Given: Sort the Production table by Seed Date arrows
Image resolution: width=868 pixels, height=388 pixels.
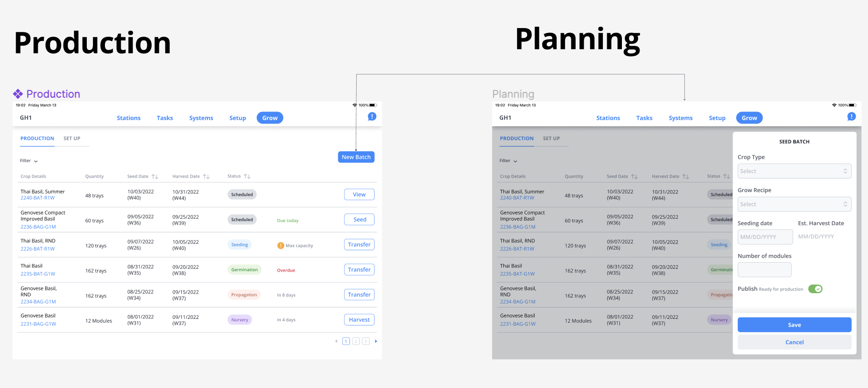Looking at the screenshot, I should 155,176.
